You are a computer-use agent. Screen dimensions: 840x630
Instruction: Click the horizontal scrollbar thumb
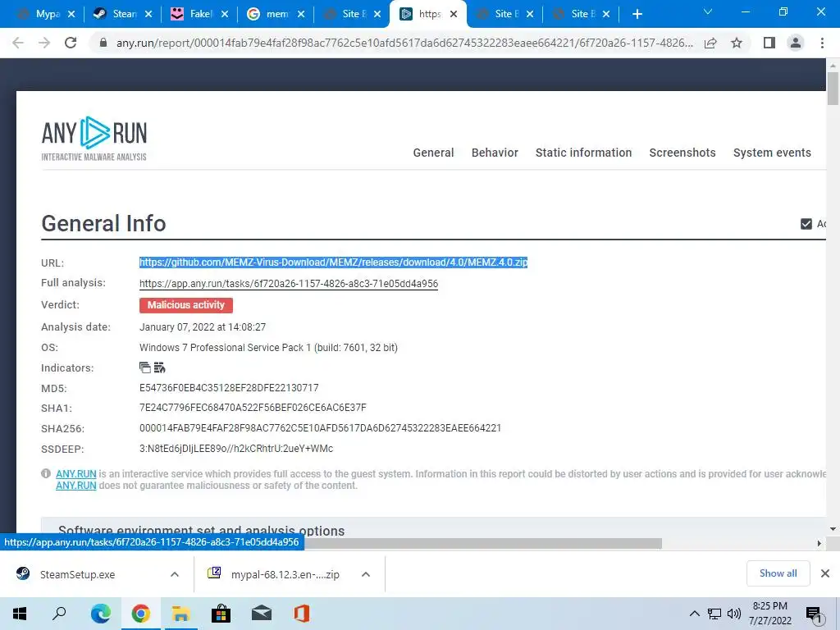click(x=482, y=543)
